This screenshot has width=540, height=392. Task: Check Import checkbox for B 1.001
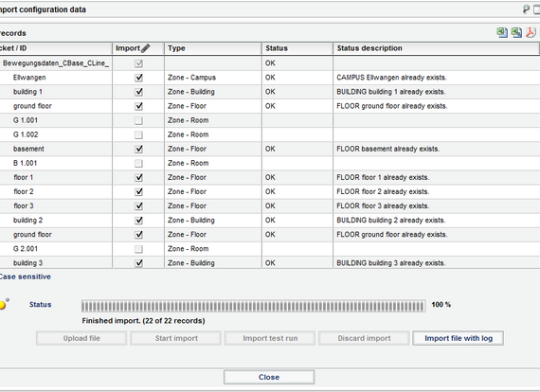(138, 163)
